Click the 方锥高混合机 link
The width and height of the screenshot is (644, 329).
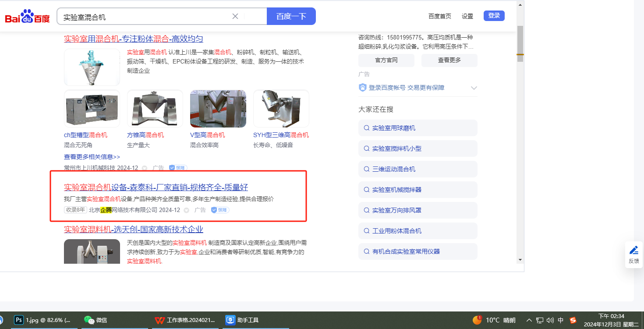click(x=145, y=135)
